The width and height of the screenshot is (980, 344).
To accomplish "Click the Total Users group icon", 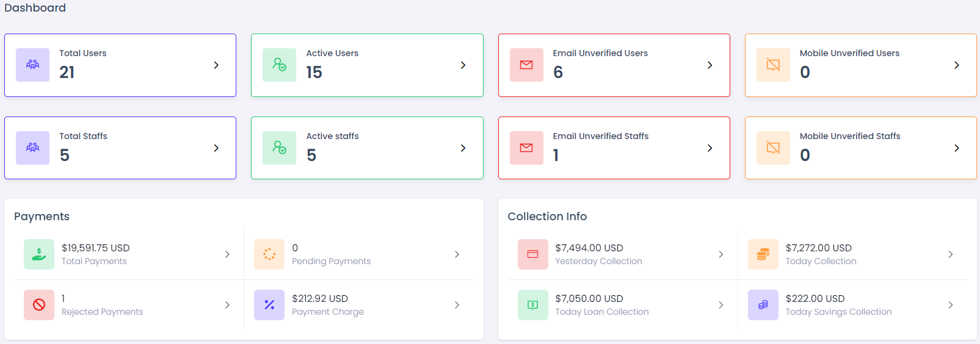I will coord(33,65).
